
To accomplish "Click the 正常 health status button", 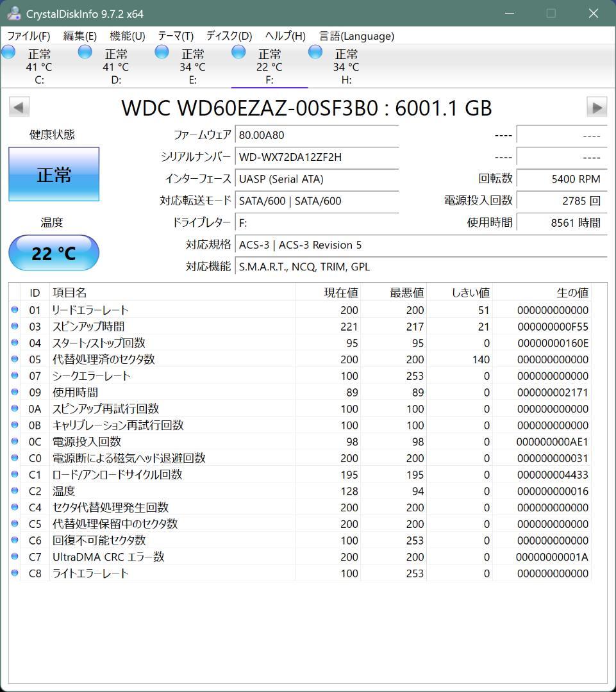I will click(53, 174).
